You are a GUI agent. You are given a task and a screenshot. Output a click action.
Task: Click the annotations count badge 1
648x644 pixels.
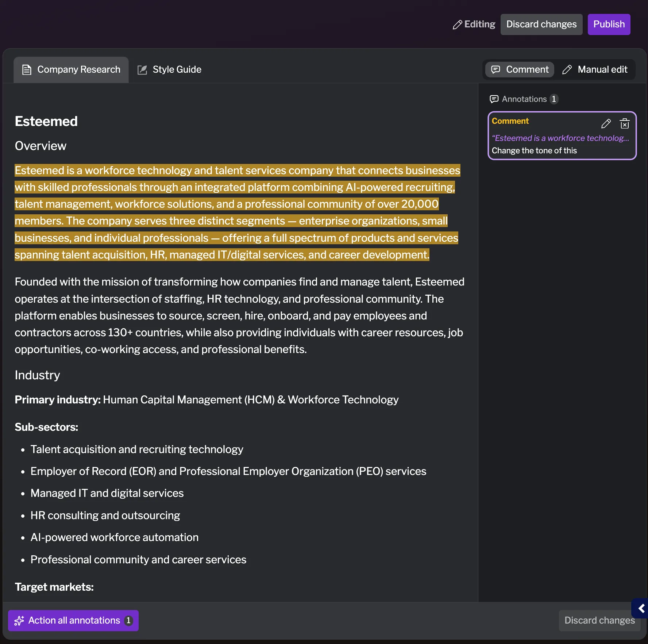[554, 99]
